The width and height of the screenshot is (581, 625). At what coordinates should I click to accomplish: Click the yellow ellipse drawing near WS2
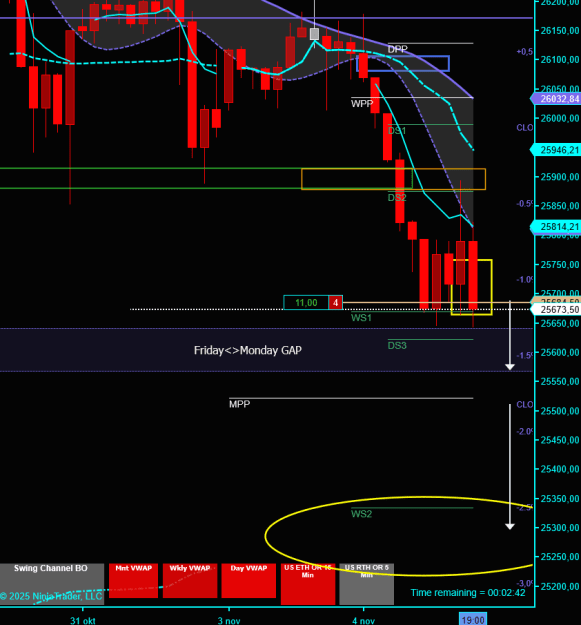coord(398,536)
